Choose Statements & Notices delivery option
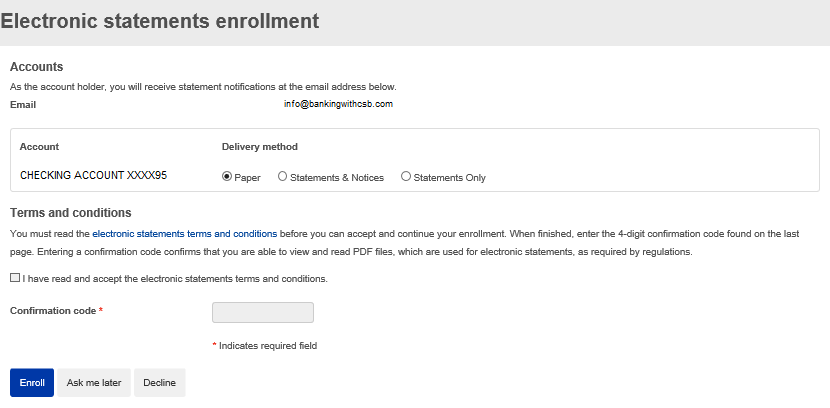Screen dimensions: 830x408 (x=283, y=177)
